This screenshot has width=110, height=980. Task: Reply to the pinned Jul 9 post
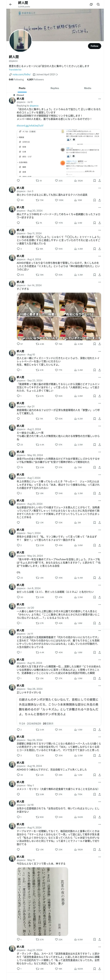click(18, 181)
